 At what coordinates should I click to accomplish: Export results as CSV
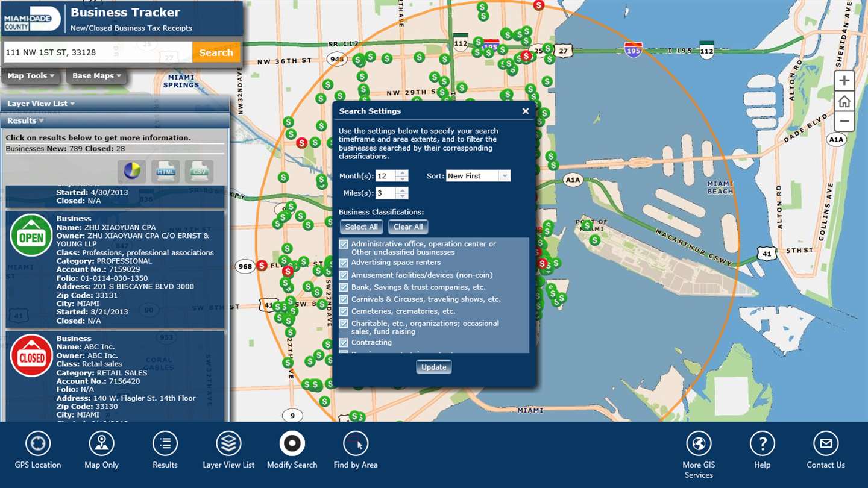point(199,172)
